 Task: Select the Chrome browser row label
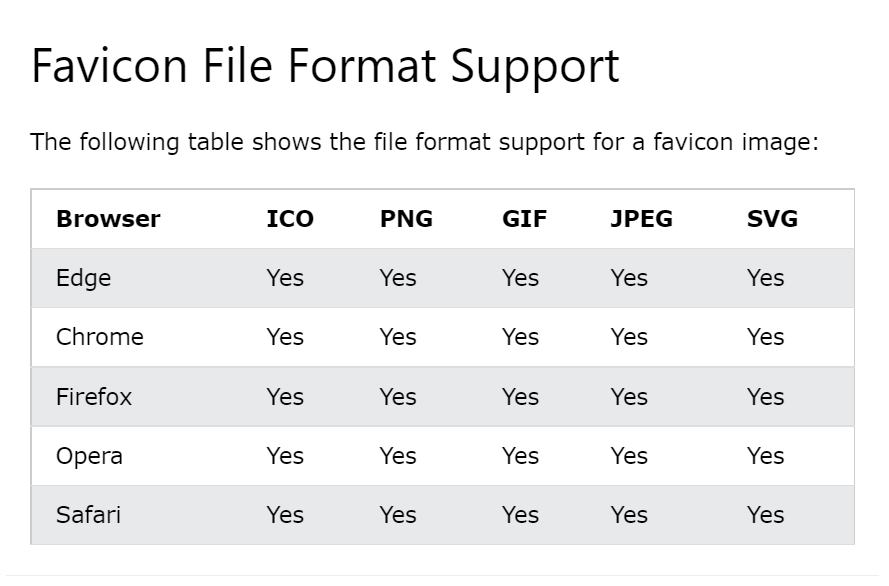[100, 337]
